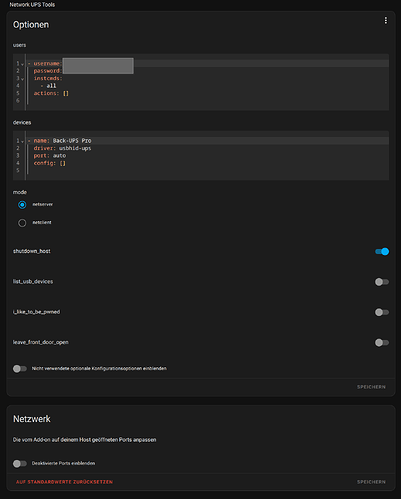Enable the i_like_to_be_pwned toggle

click(x=382, y=312)
